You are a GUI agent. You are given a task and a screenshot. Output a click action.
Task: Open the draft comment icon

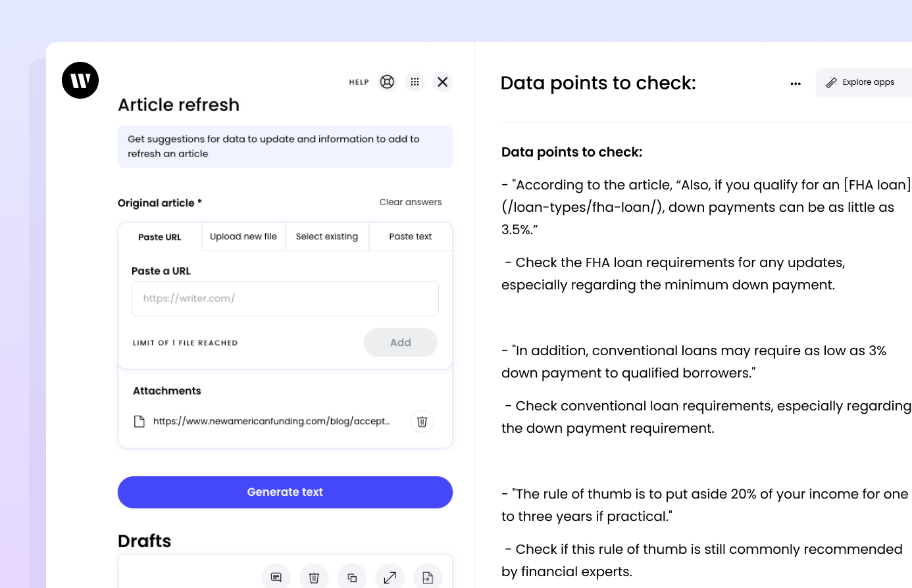(276, 576)
